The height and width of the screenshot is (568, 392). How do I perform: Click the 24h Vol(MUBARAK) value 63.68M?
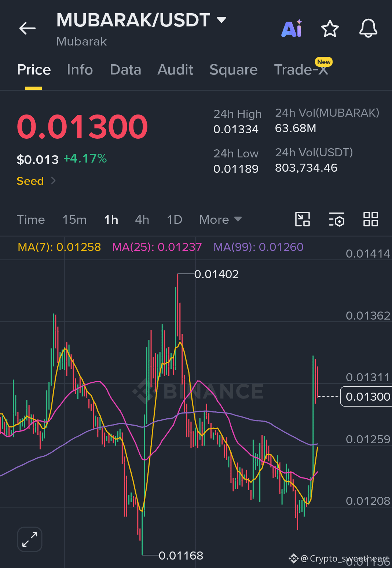point(296,128)
